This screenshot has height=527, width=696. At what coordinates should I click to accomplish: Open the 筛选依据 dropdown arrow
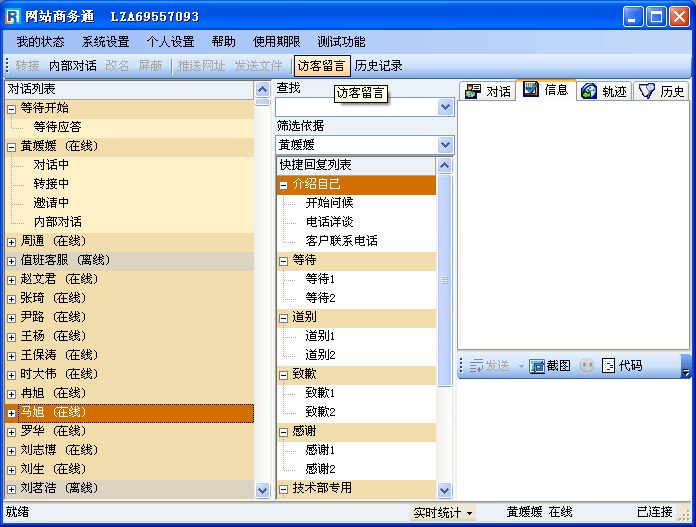[x=445, y=145]
